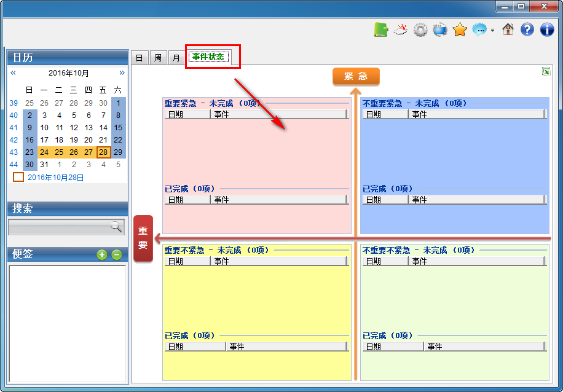Screen dimensions: 563x392
Task: Click 事件 header in 不重要紧急 未完成 table
Action: tap(476, 114)
